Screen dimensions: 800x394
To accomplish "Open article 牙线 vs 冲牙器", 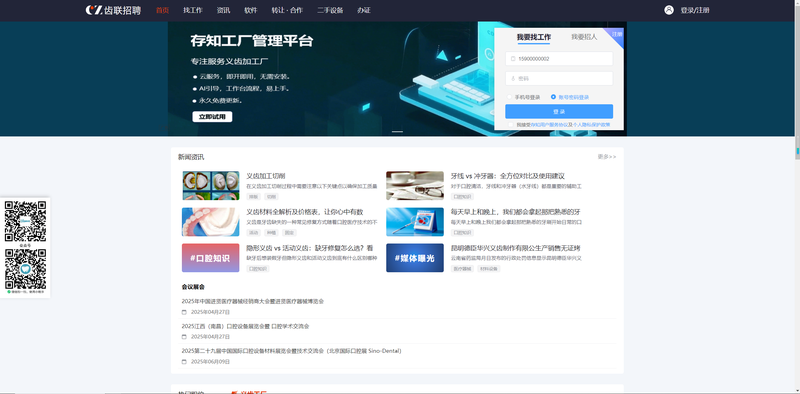I will 508,176.
